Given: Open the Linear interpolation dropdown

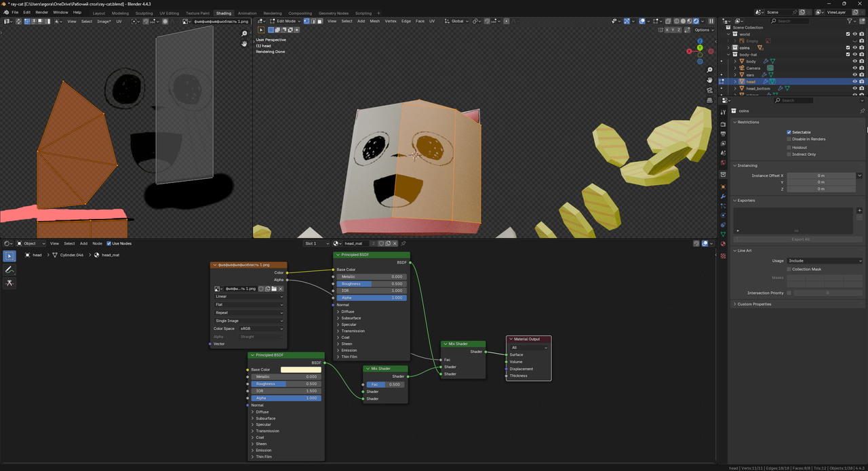Looking at the screenshot, I should (249, 296).
